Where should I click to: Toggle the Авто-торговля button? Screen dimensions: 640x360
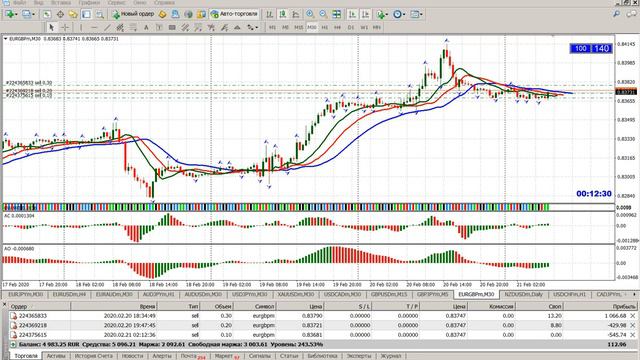(x=234, y=14)
